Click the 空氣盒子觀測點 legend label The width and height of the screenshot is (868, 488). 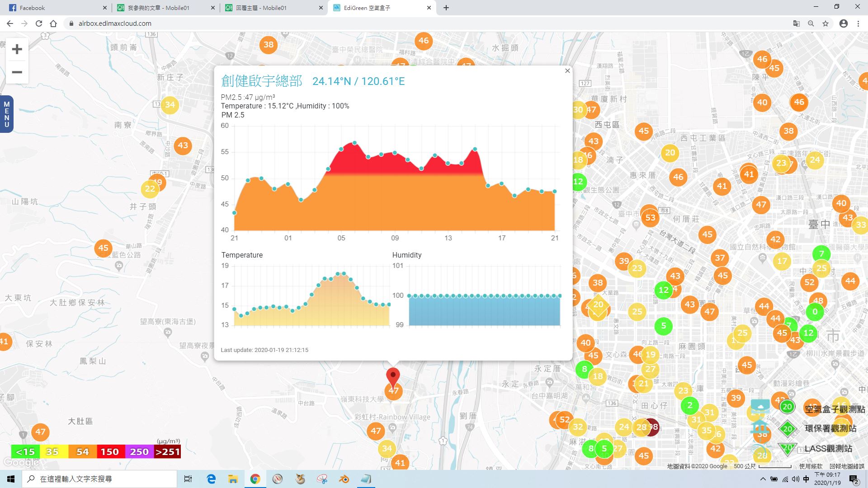835,409
